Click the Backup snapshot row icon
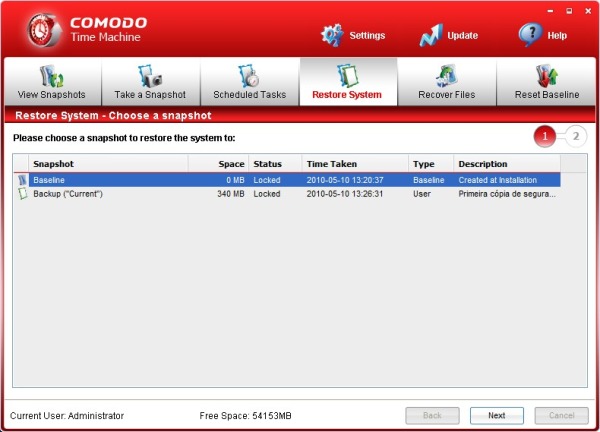This screenshot has width=600, height=432. pyautogui.click(x=23, y=194)
